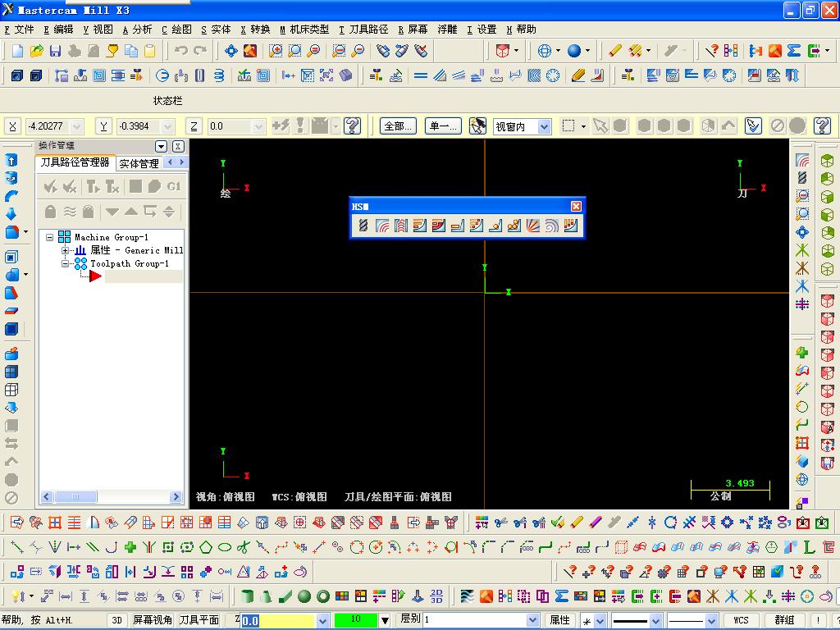This screenshot has width=840, height=630.
Task: Click the G1 post processing icon
Action: point(174,186)
